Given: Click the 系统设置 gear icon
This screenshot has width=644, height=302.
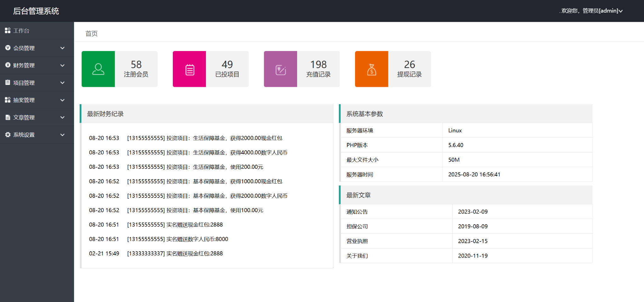Looking at the screenshot, I should (x=8, y=135).
